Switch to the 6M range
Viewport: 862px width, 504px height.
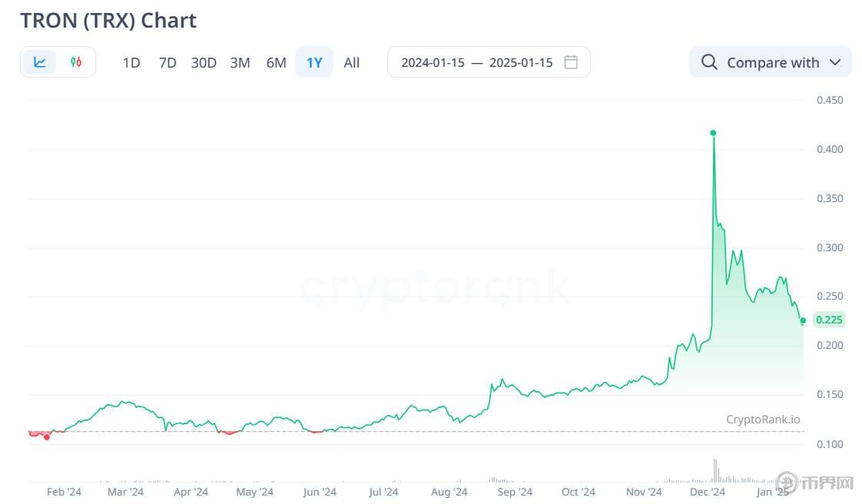[276, 63]
